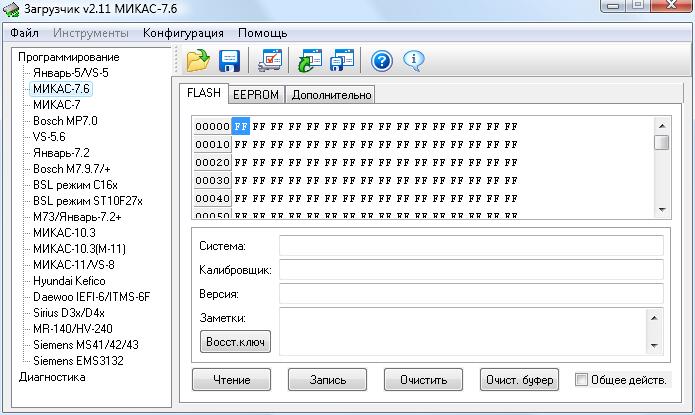Select Siemens EMS3132 in the tree

pyautogui.click(x=78, y=360)
